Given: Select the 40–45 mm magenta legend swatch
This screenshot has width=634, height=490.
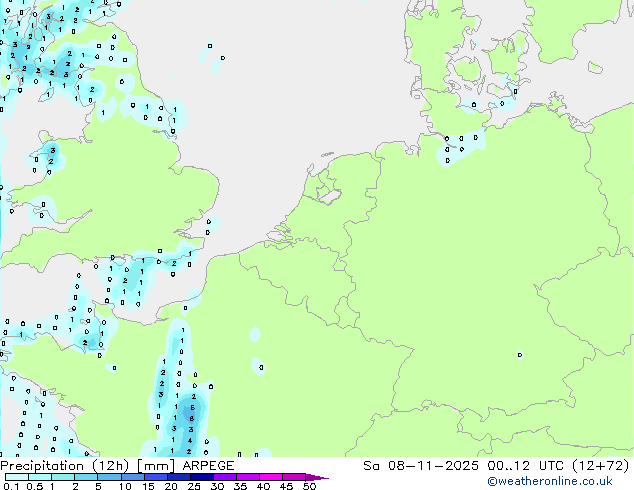Looking at the screenshot, I should [x=271, y=477].
